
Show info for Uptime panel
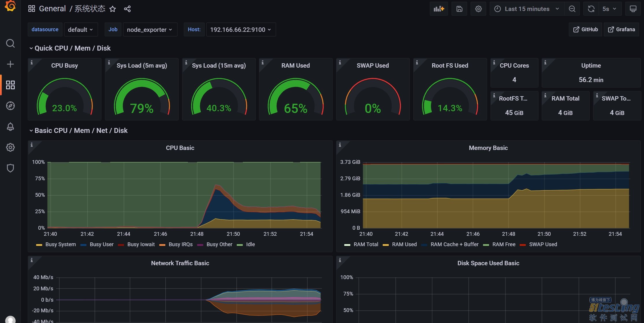point(545,62)
